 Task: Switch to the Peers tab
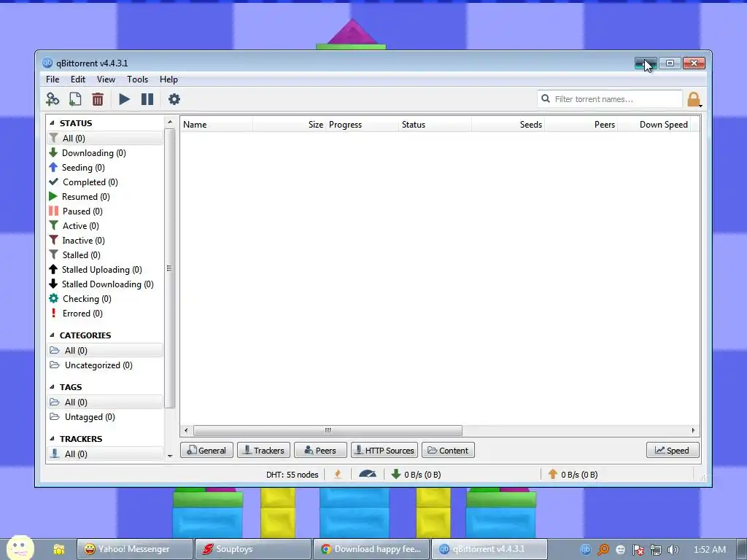tap(320, 450)
